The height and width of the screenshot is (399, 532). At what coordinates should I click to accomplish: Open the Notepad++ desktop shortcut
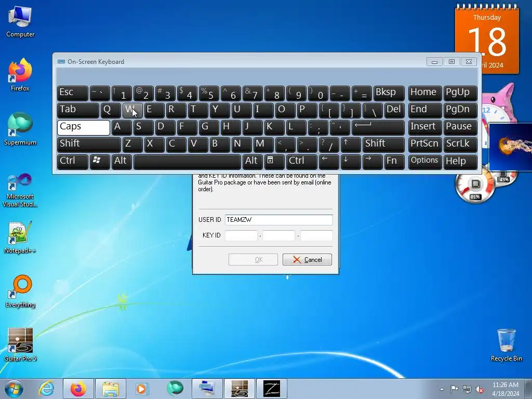(x=20, y=237)
